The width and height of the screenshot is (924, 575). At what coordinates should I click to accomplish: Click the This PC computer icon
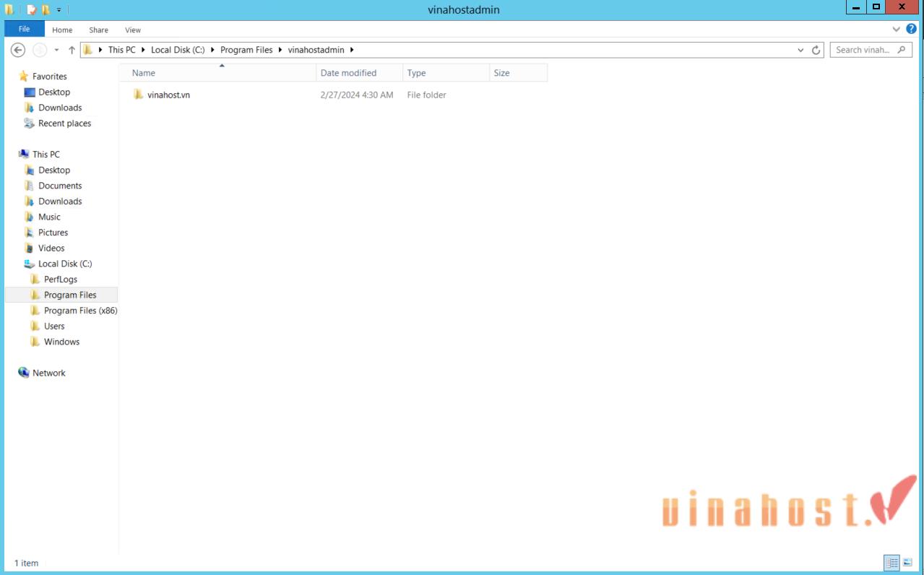point(24,154)
